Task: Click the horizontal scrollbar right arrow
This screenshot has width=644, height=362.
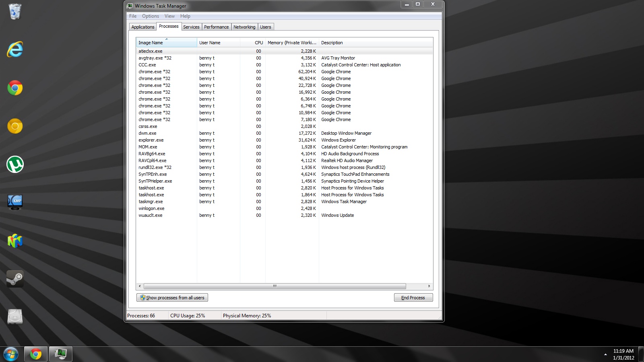Action: pyautogui.click(x=429, y=286)
